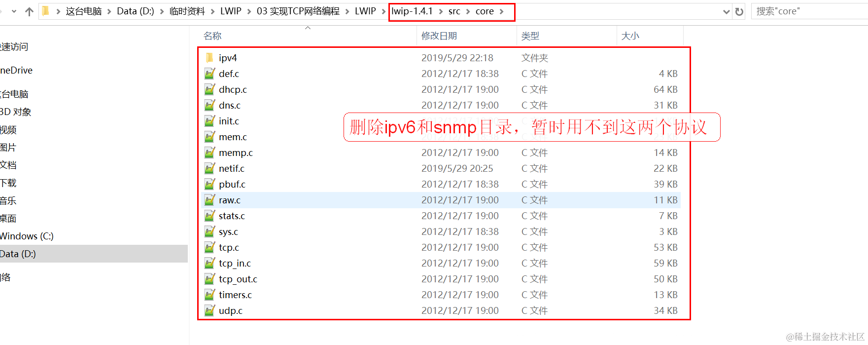The width and height of the screenshot is (868, 345).
Task: Click the dhcp.c file icon
Action: [x=209, y=89]
